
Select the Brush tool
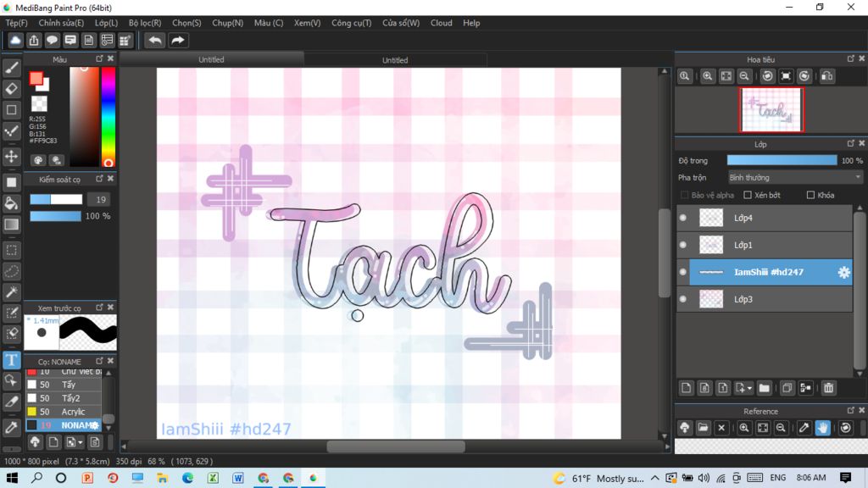coord(11,68)
